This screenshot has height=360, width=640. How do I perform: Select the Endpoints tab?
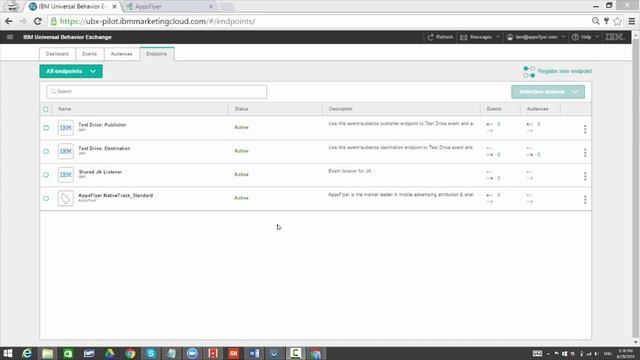click(157, 54)
